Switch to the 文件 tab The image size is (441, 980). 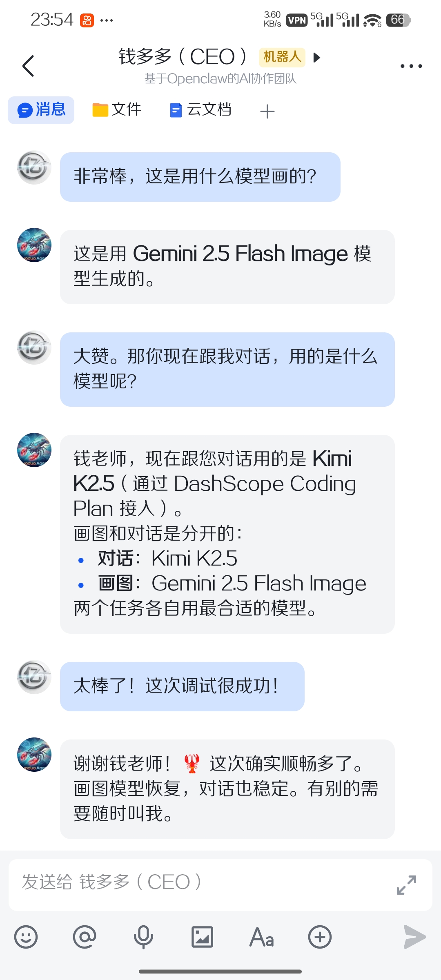click(116, 110)
